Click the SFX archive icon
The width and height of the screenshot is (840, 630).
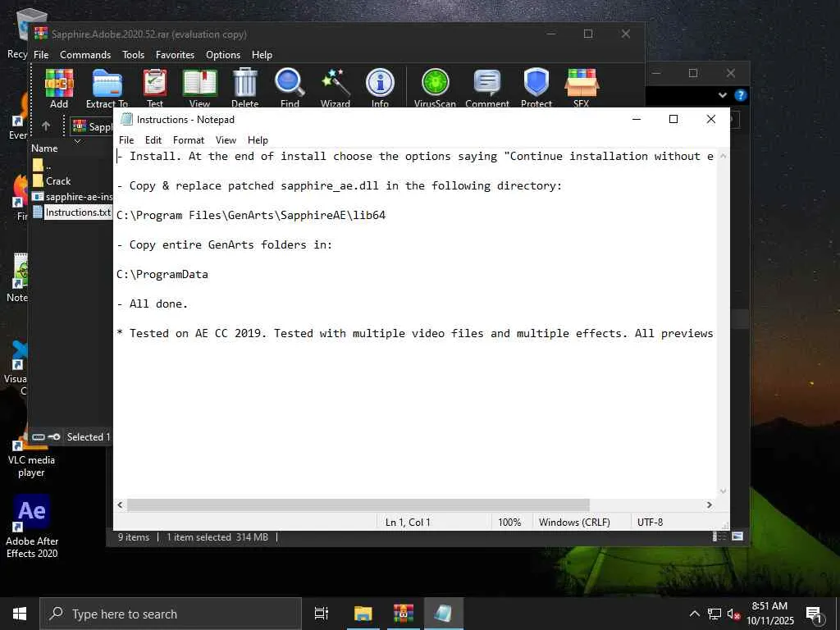click(x=582, y=84)
